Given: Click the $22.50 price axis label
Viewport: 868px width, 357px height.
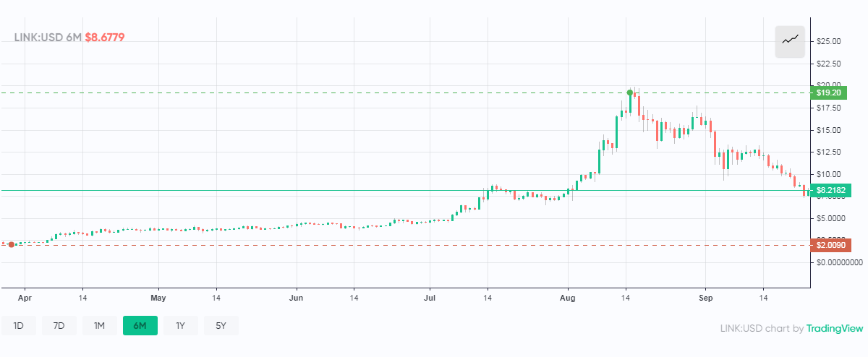Looking at the screenshot, I should 828,64.
